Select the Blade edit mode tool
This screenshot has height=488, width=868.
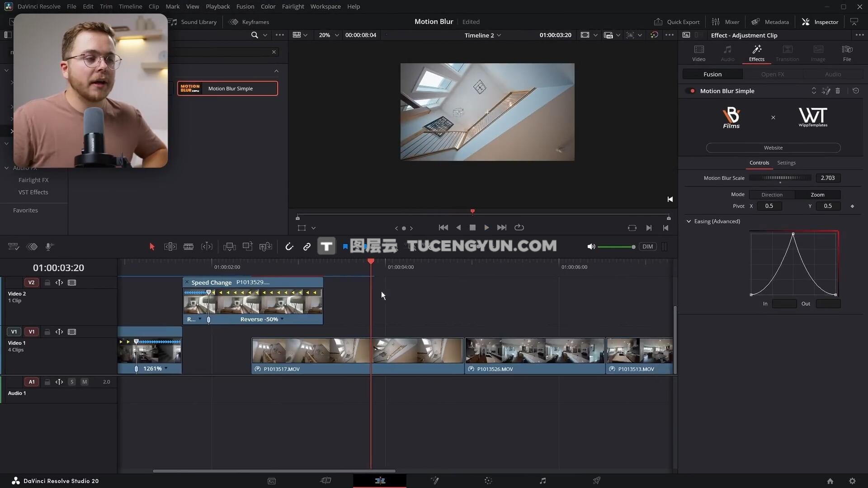click(x=189, y=247)
